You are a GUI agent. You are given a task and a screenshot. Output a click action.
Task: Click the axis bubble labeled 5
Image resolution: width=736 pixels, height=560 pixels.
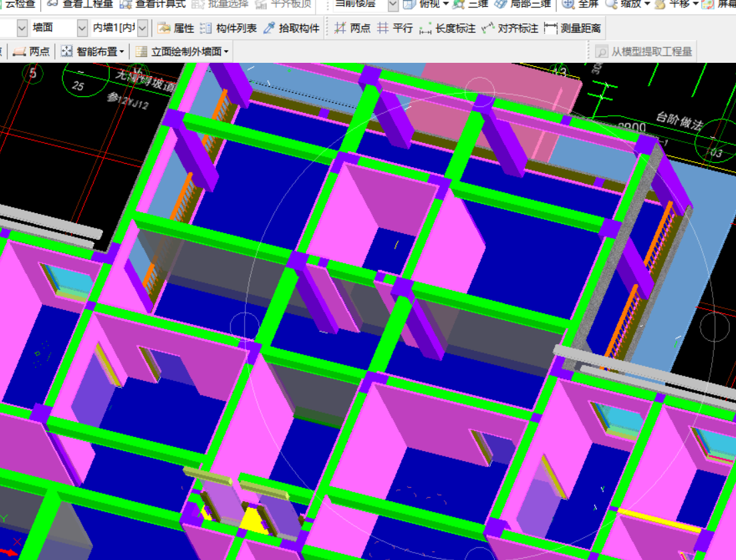[33, 73]
